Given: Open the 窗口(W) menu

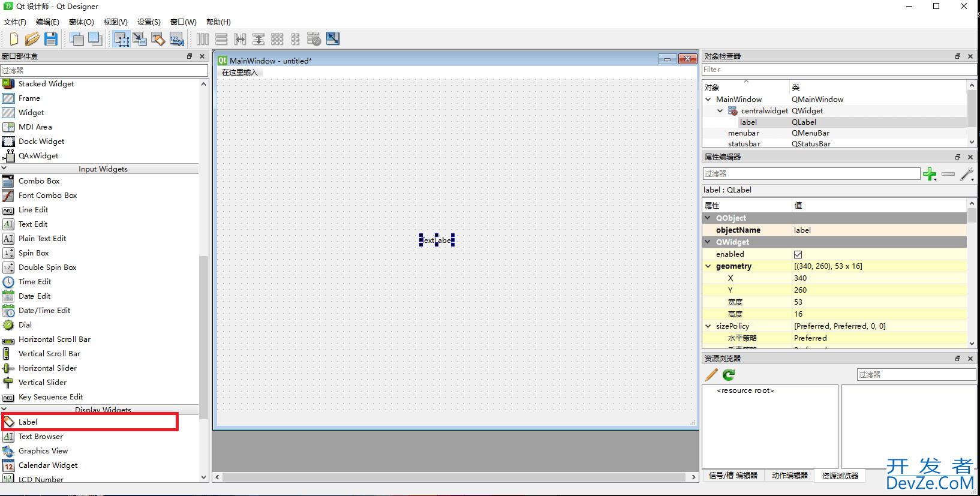Looking at the screenshot, I should click(184, 22).
